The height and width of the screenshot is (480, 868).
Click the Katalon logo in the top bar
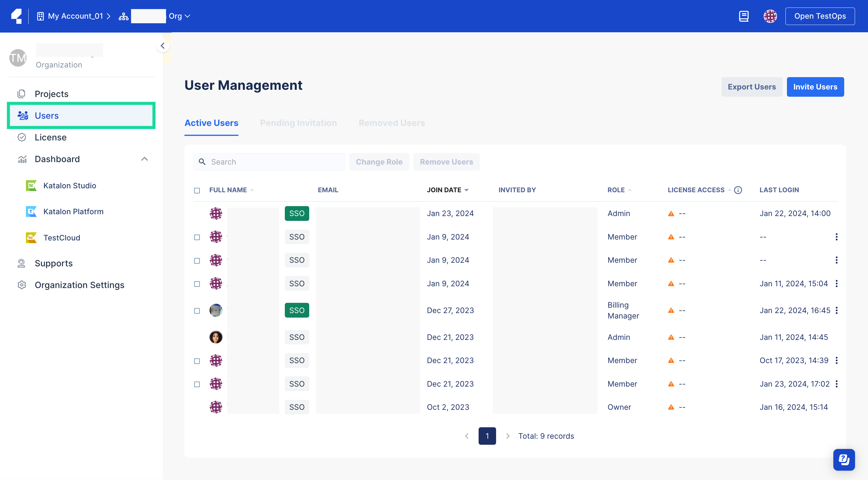16,16
